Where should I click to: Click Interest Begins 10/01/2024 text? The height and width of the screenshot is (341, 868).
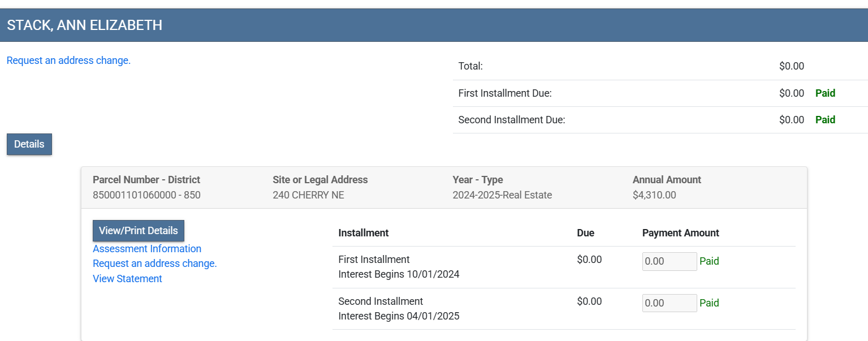399,274
